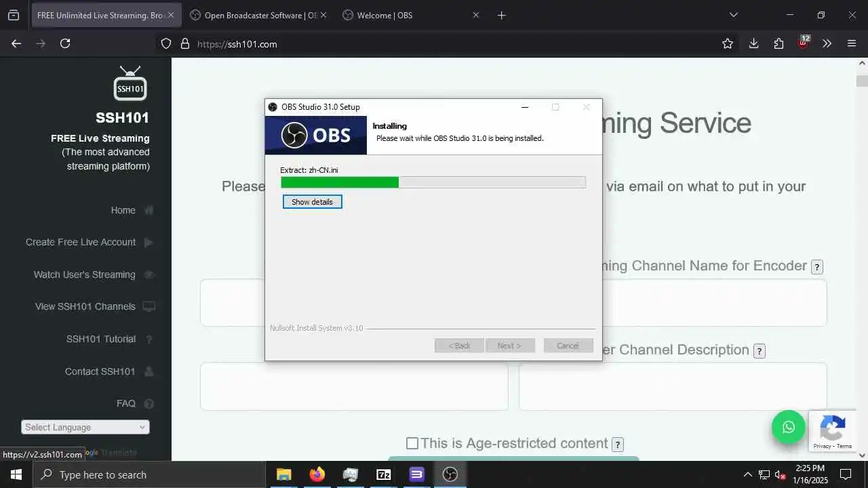868x488 pixels.
Task: Open Firefox from the taskbar
Action: point(317,474)
